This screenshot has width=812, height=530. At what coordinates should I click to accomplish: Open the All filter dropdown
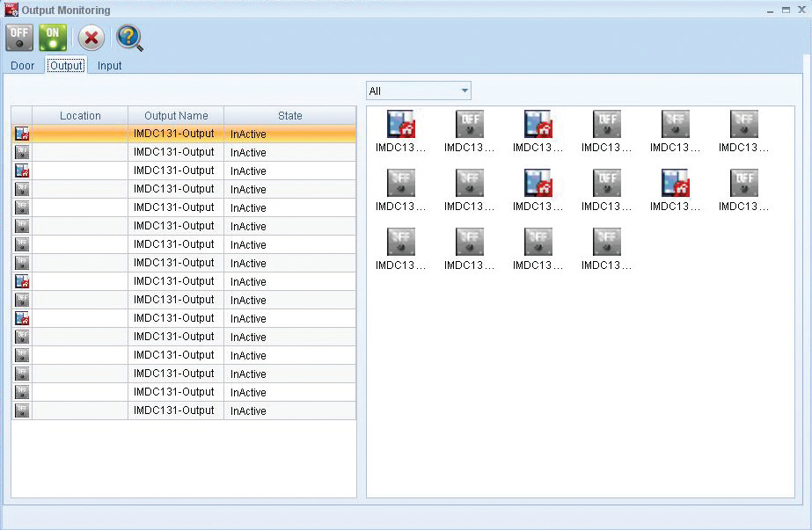pos(419,91)
